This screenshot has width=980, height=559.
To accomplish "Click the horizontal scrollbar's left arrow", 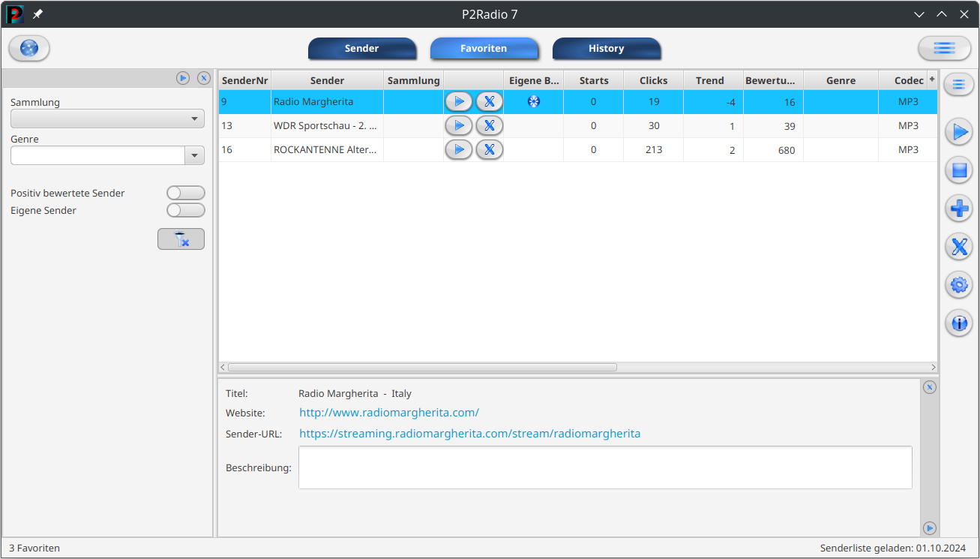I will point(223,368).
